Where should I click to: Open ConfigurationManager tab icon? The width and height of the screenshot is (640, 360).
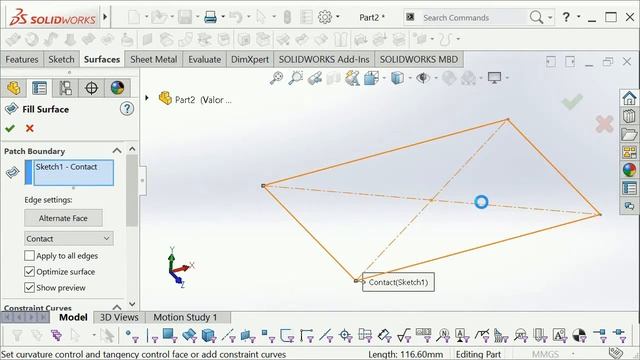[65, 88]
